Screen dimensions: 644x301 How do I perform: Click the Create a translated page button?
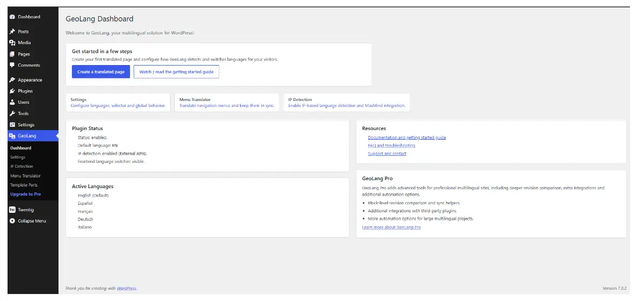tap(101, 71)
